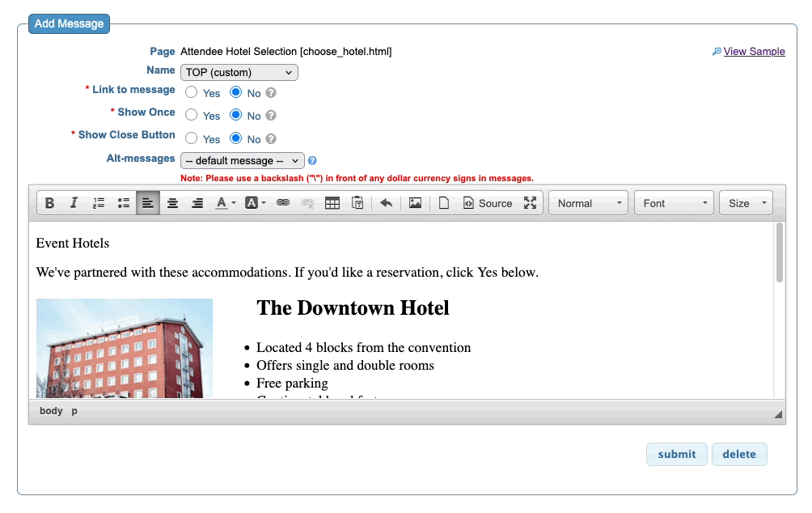This screenshot has height=513, width=812.
Task: Open the Alt-messages default message dropdown
Action: (x=243, y=161)
